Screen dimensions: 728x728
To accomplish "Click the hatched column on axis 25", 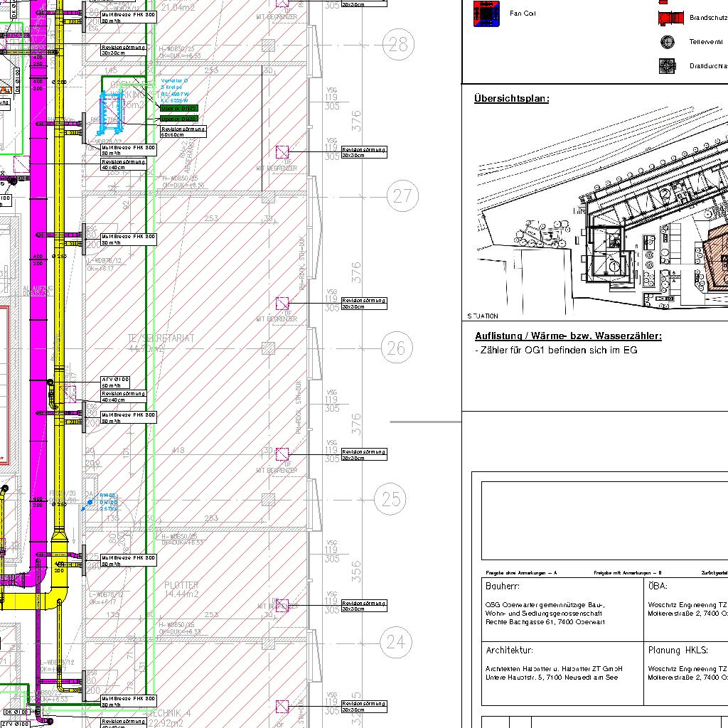I will pos(268,500).
